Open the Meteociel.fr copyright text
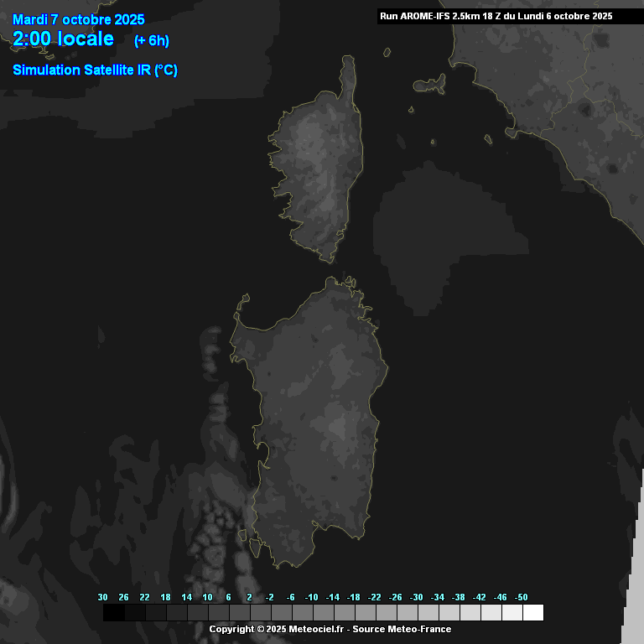The height and width of the screenshot is (644, 644). click(278, 629)
